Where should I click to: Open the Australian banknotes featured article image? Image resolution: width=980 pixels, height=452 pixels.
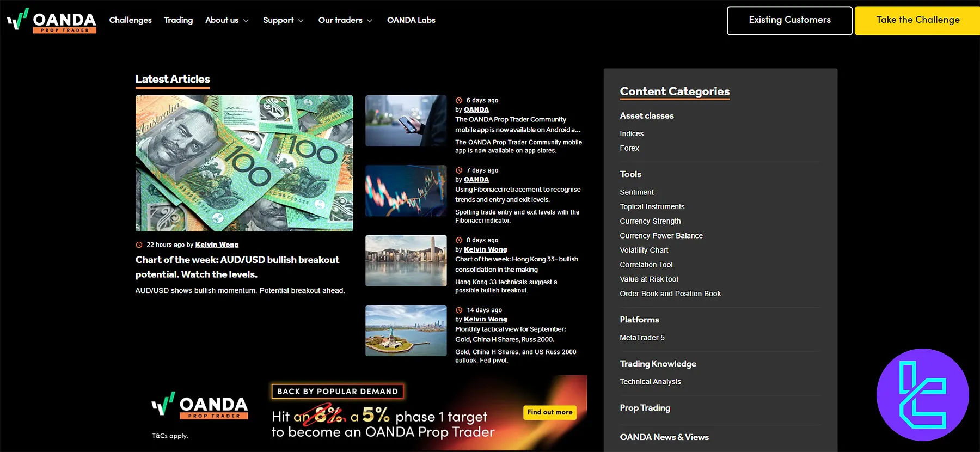(x=244, y=163)
